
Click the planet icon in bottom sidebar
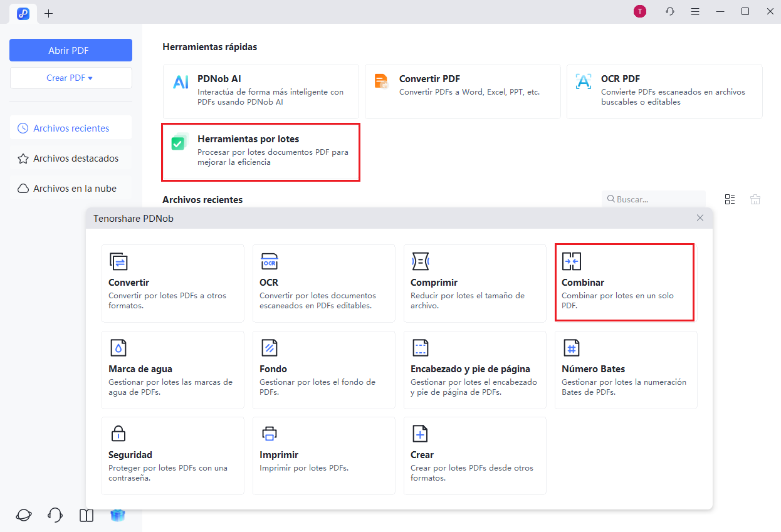coord(24,515)
